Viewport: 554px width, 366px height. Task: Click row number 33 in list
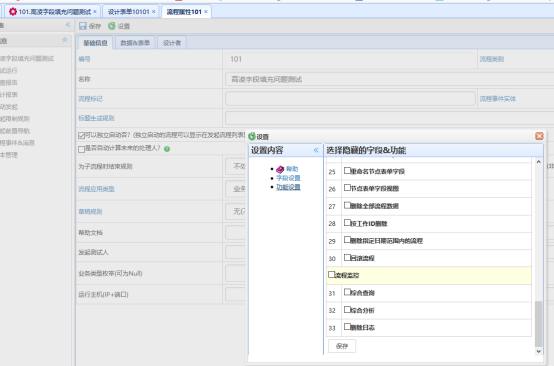pyautogui.click(x=332, y=328)
